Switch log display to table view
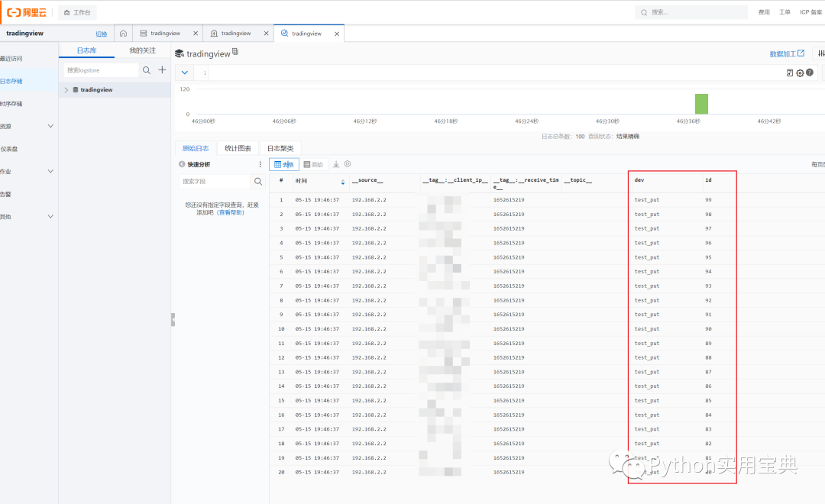Image resolution: width=825 pixels, height=504 pixels. pyautogui.click(x=284, y=165)
